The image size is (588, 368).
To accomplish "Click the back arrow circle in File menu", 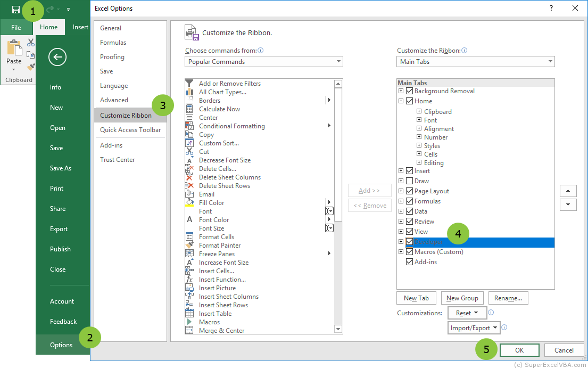I will (57, 57).
